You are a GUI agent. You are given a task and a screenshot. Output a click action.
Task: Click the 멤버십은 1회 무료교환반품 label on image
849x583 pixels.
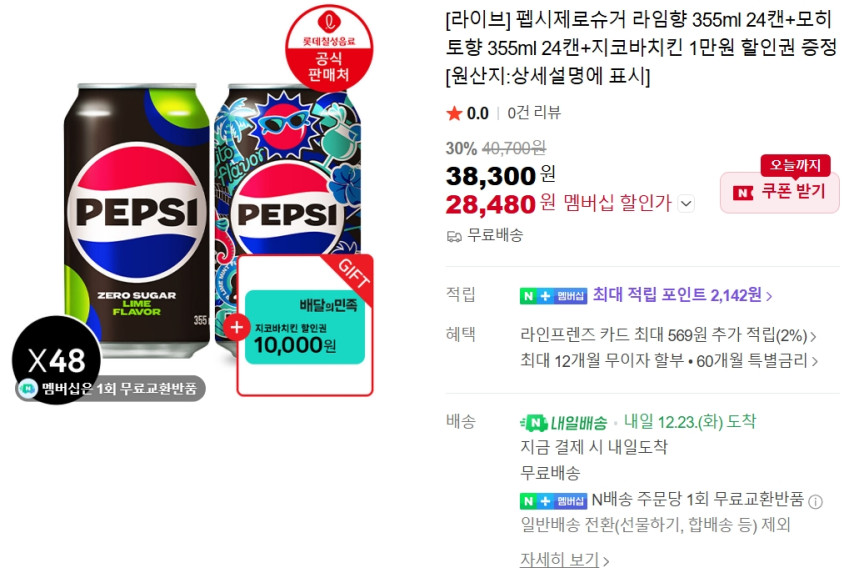point(110,389)
